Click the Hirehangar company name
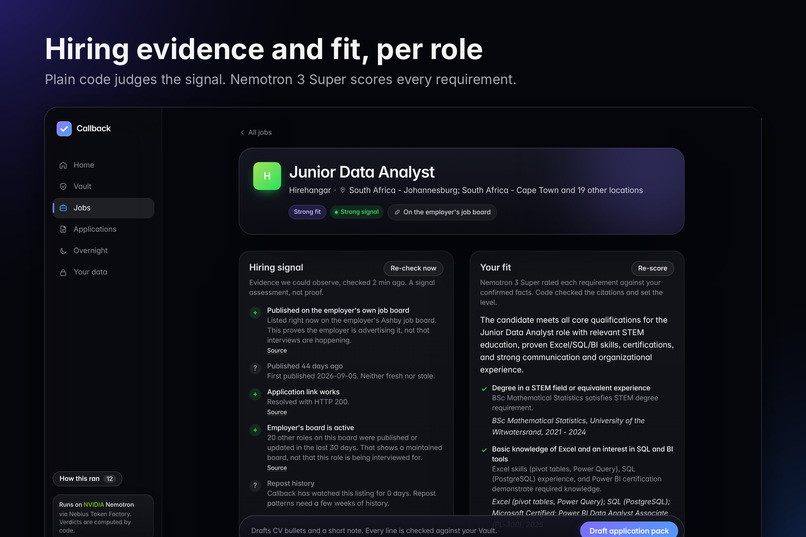Viewport: 806px width, 537px height. pos(310,190)
